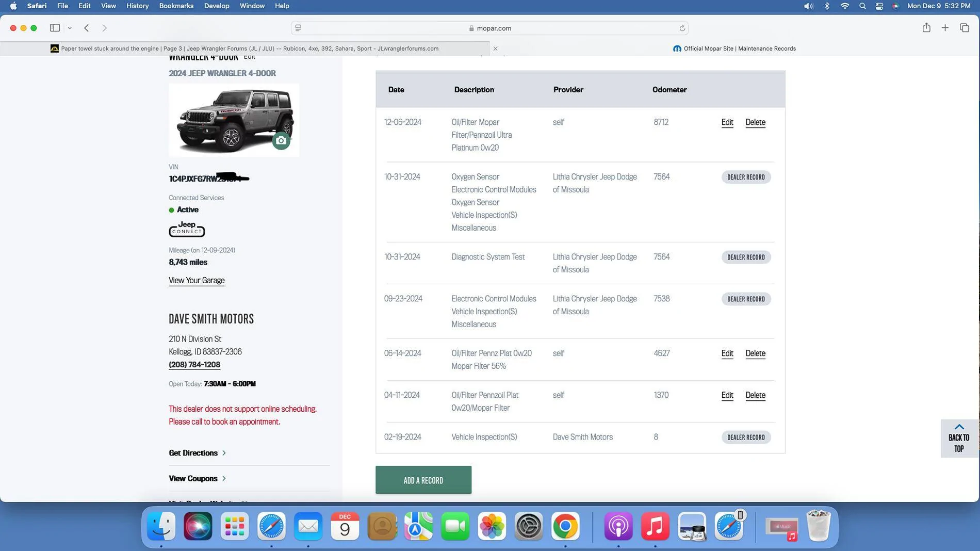The image size is (980, 551).
Task: Open Calendar from the Dock
Action: (345, 526)
